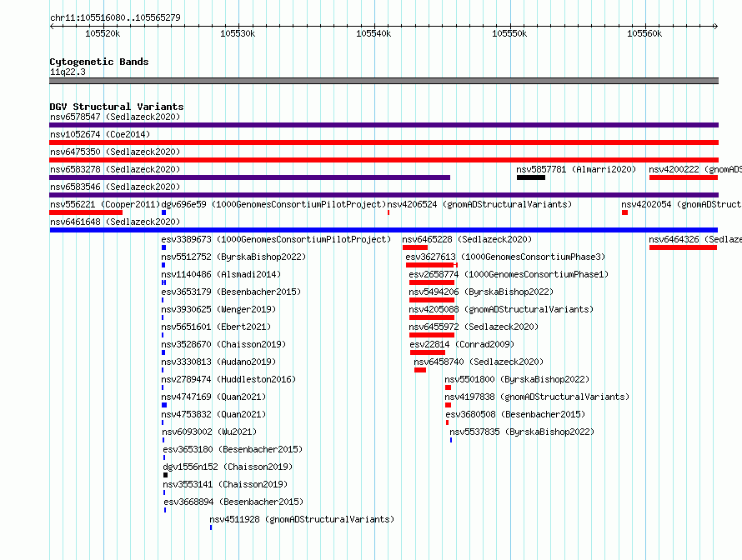Click nsv4747169 (Quan2021) label
Viewport: 742px width, 560px height.
[214, 397]
